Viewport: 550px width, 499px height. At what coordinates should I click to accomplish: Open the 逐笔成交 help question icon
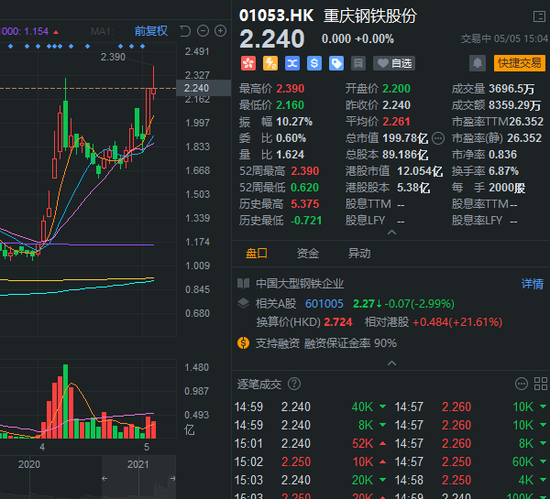click(294, 384)
